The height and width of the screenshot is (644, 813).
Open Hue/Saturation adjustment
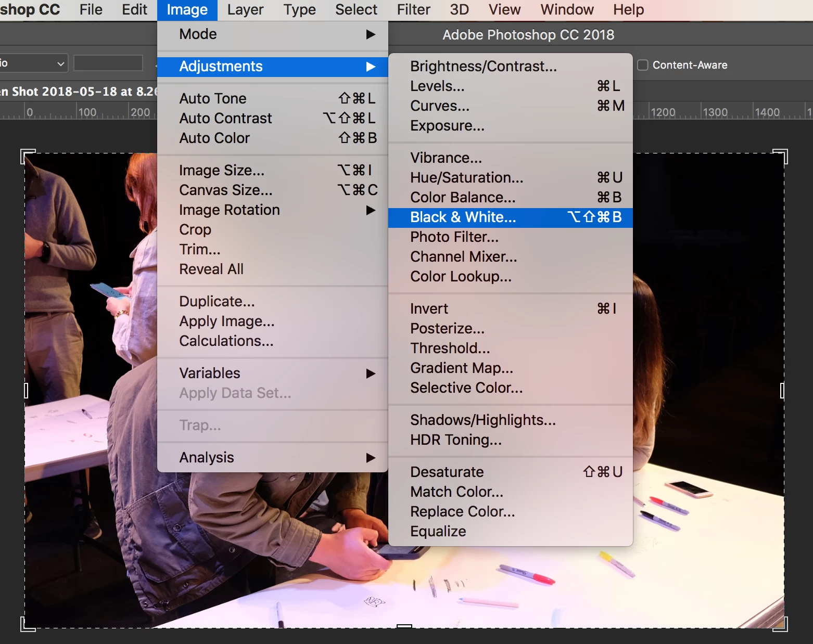[x=511, y=178]
